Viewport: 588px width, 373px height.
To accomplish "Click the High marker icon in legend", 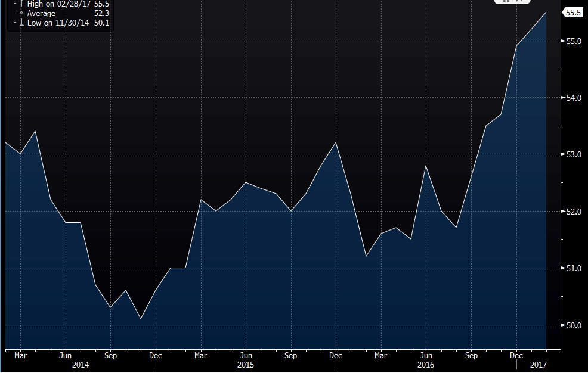I will point(21,4).
